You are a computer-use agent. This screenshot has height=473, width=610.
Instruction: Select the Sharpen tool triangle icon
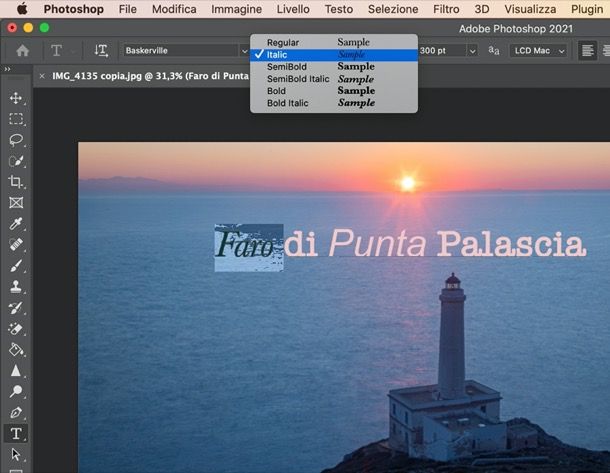16,371
